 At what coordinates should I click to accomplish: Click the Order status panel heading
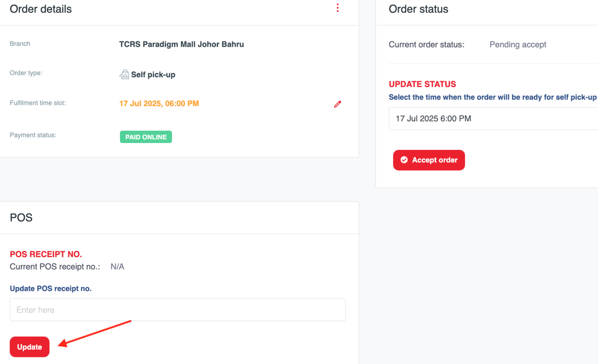click(x=418, y=9)
